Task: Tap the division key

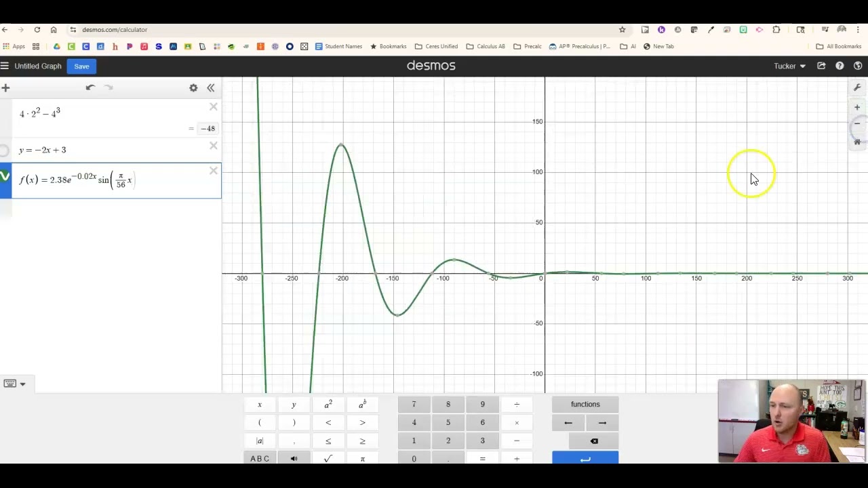Action: point(517,404)
